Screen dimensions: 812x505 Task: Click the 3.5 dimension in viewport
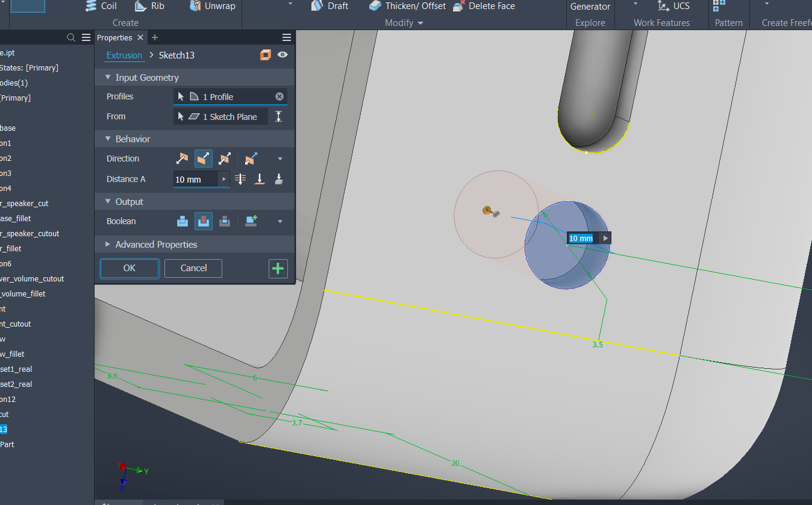[x=598, y=345]
